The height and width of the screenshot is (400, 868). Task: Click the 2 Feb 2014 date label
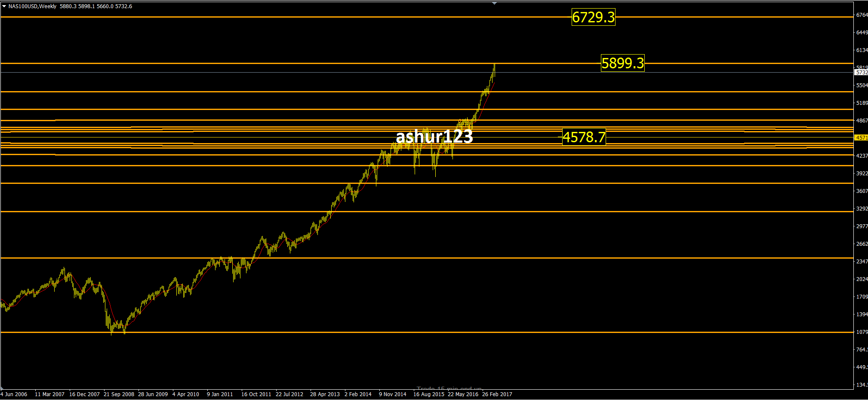[x=358, y=394]
